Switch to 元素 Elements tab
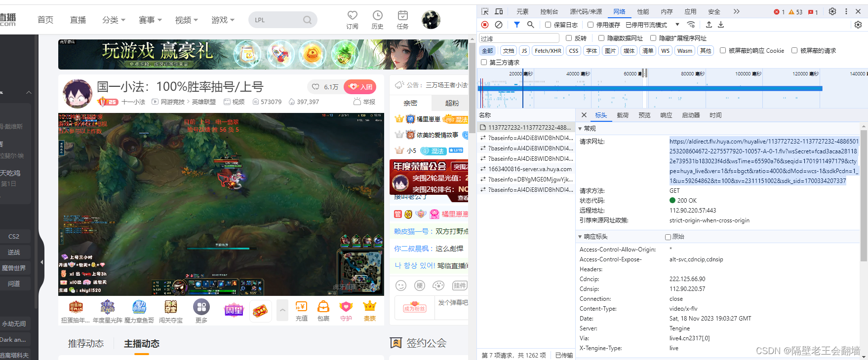This screenshot has width=868, height=360. (522, 11)
